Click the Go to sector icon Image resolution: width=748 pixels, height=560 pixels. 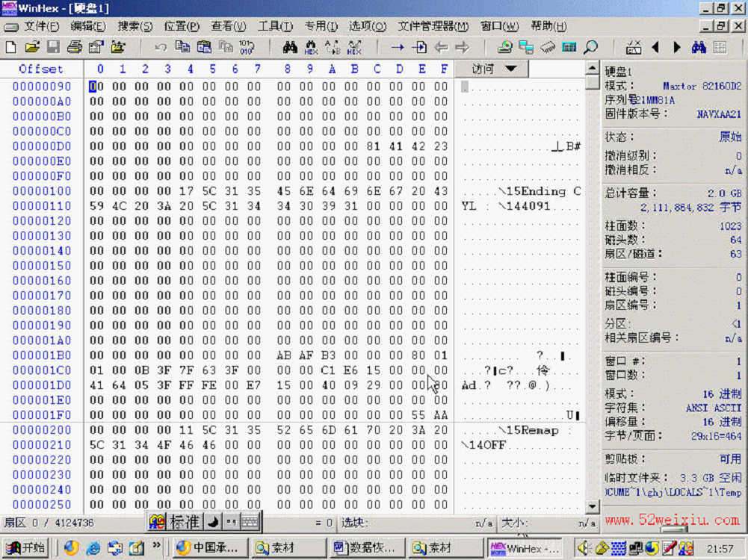pos(419,47)
